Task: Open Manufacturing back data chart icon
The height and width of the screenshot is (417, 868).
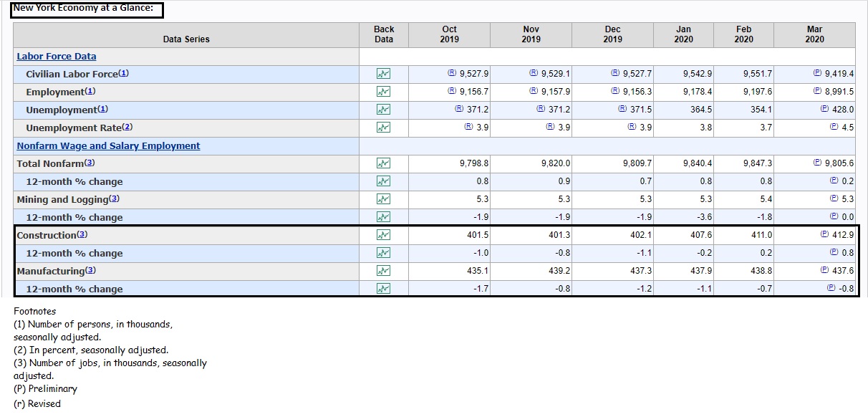Action: point(384,271)
